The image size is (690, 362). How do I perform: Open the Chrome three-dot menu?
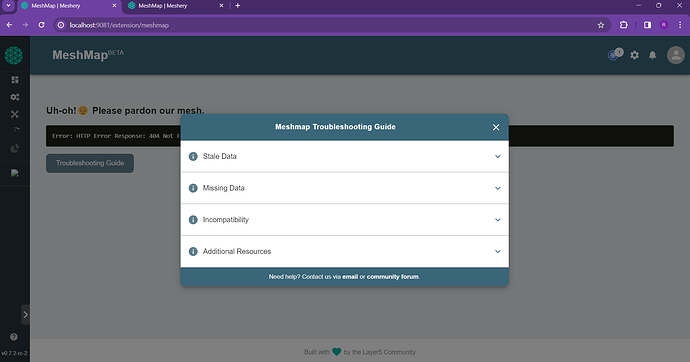tap(680, 25)
